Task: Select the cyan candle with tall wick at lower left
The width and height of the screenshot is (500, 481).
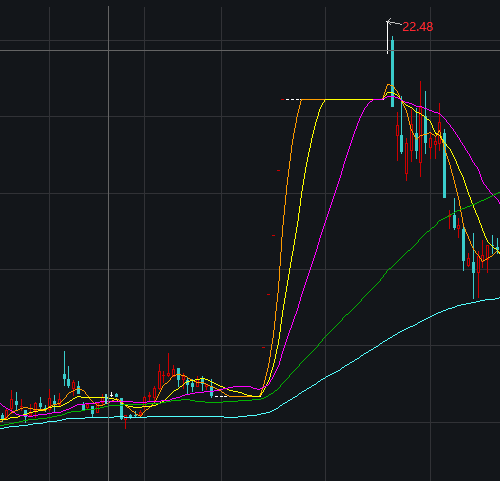Action: (x=64, y=369)
